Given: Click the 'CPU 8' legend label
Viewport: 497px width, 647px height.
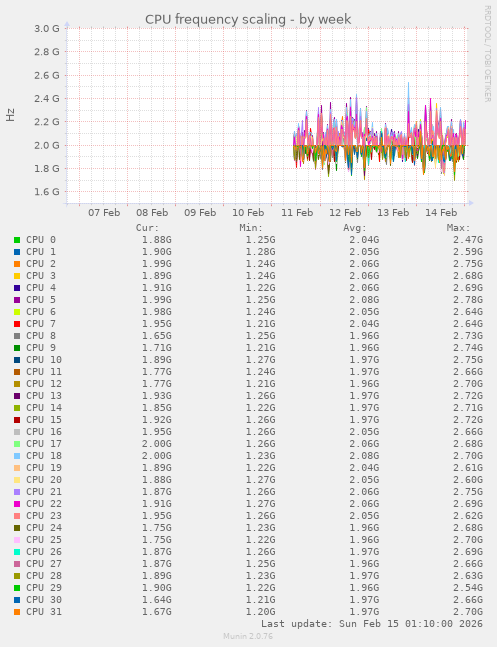Looking at the screenshot, I should point(41,335).
